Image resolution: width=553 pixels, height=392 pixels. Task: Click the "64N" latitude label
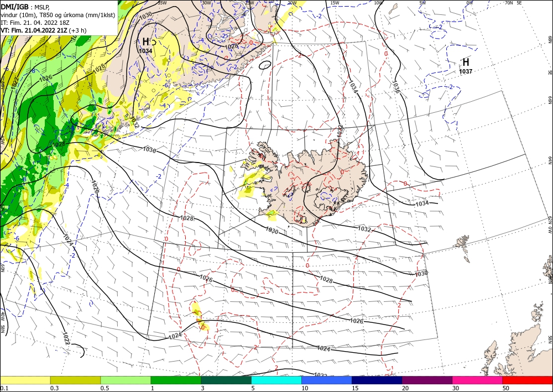point(550,160)
